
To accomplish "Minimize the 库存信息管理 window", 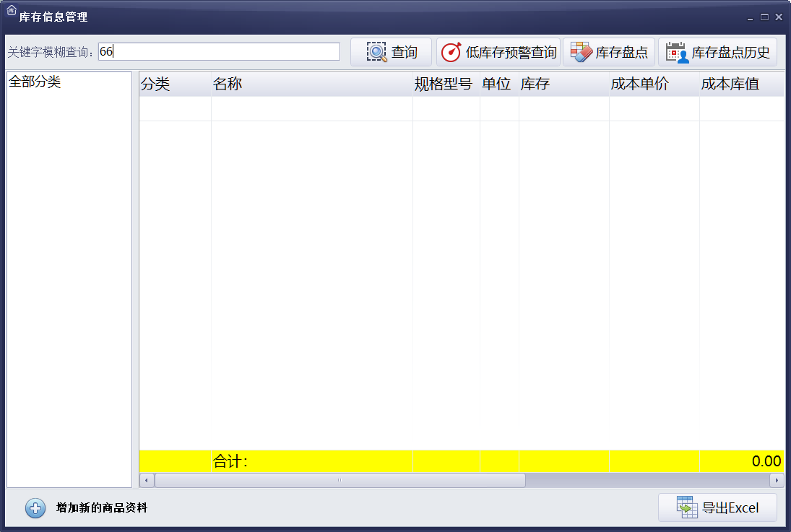I will coord(750,17).
